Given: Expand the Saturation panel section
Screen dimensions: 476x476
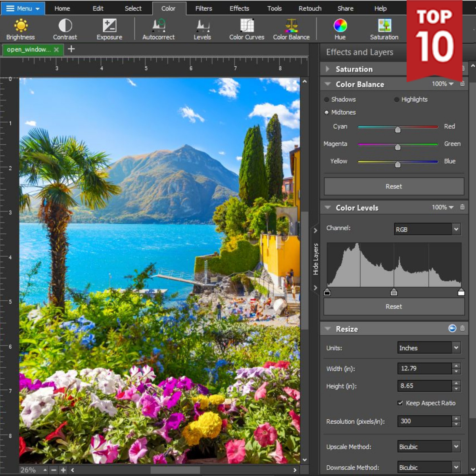Looking at the screenshot, I should coord(328,69).
